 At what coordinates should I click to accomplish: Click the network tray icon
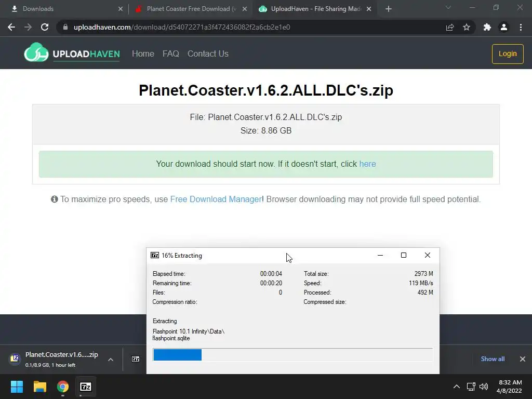click(x=471, y=387)
